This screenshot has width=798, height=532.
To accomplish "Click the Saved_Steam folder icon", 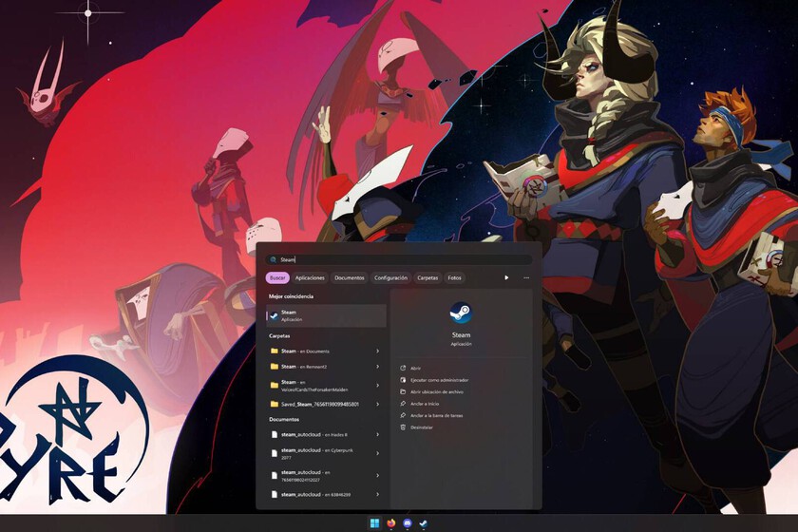I will coord(275,404).
